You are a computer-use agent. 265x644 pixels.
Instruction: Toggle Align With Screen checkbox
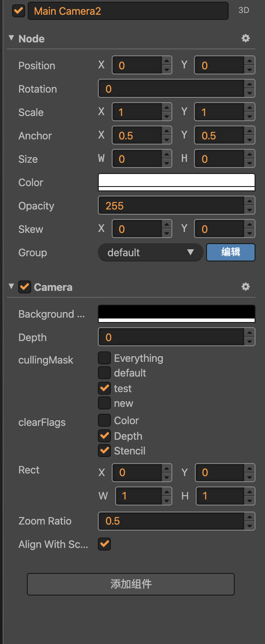[104, 544]
